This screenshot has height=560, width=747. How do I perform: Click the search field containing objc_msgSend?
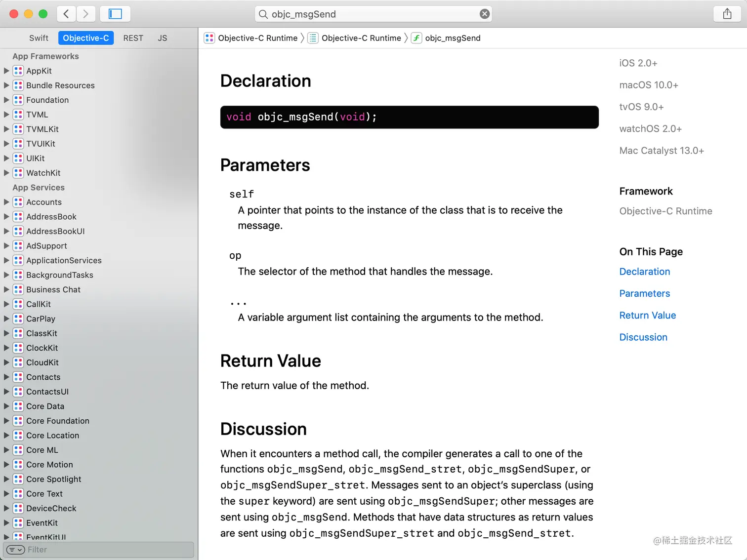(373, 14)
